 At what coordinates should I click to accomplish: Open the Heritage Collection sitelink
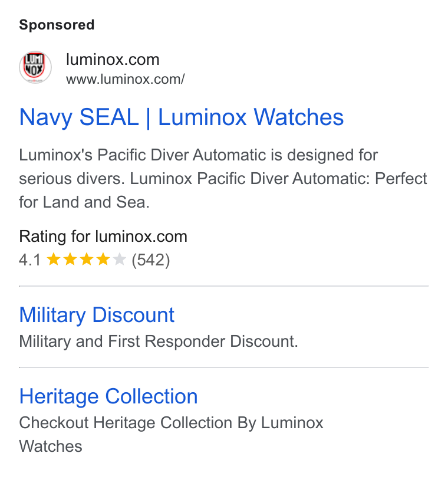(x=108, y=396)
